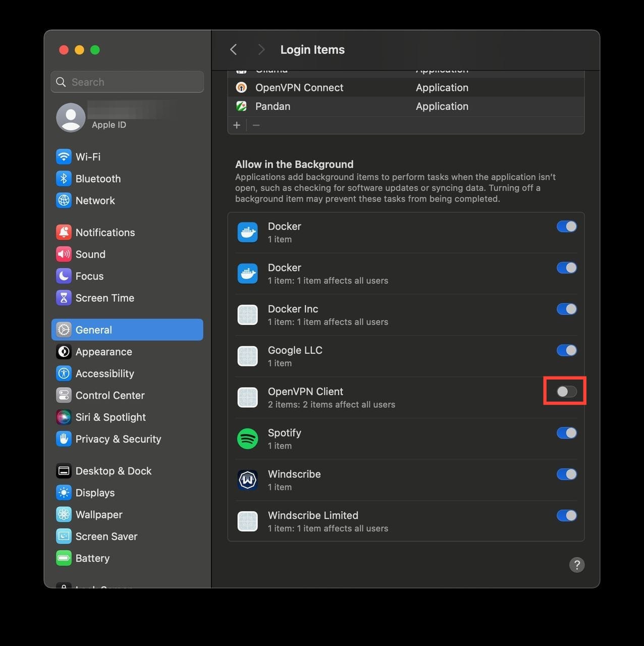Select Desktop & Dock icon
The height and width of the screenshot is (646, 644).
point(64,471)
